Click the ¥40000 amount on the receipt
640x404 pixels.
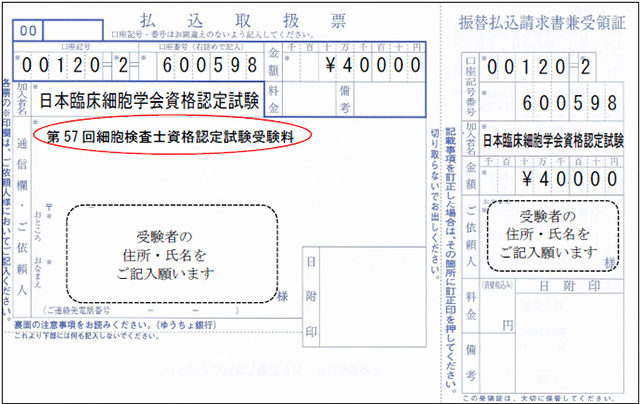pos(570,179)
